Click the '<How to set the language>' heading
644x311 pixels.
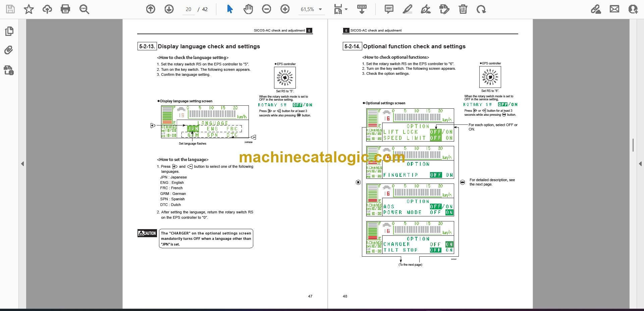pyautogui.click(x=183, y=160)
